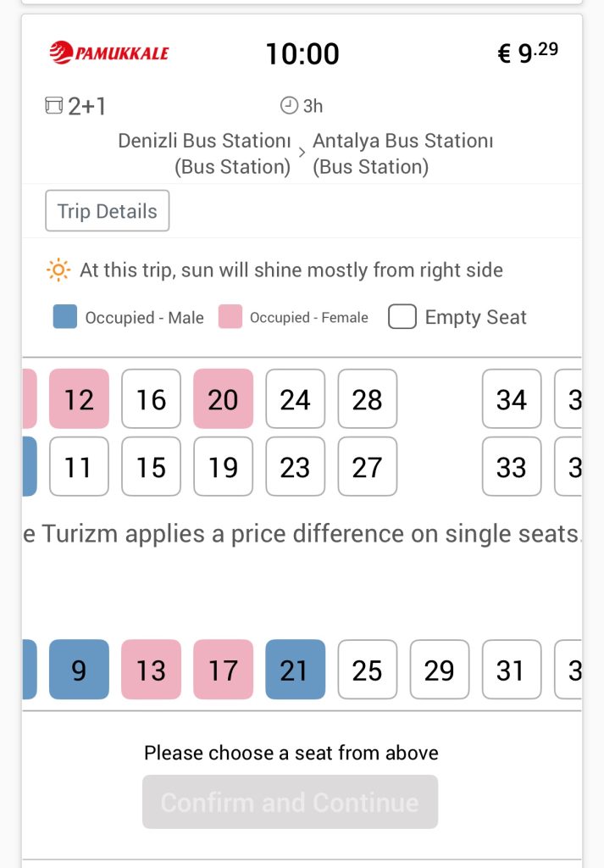
Task: Click the sun direction icon
Action: click(x=58, y=270)
